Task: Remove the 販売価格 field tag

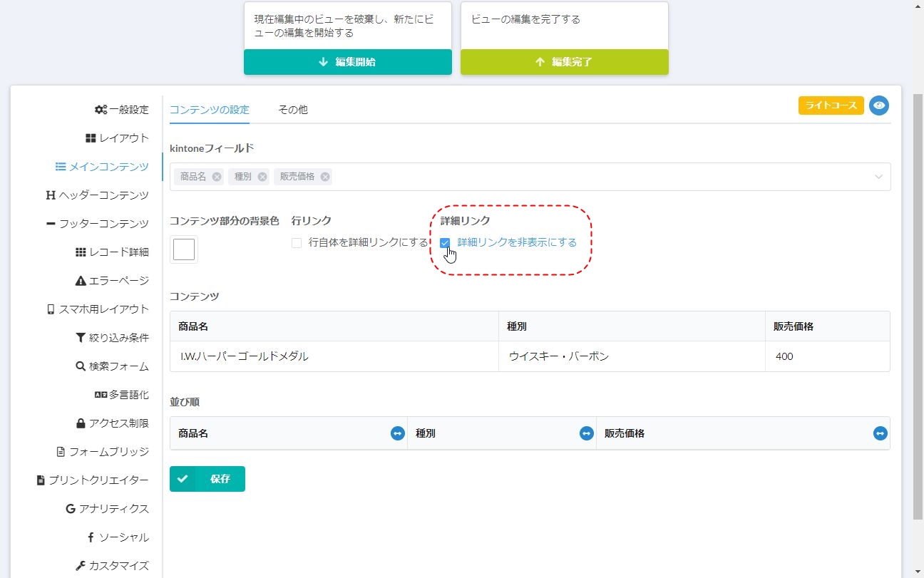Action: pos(325,177)
